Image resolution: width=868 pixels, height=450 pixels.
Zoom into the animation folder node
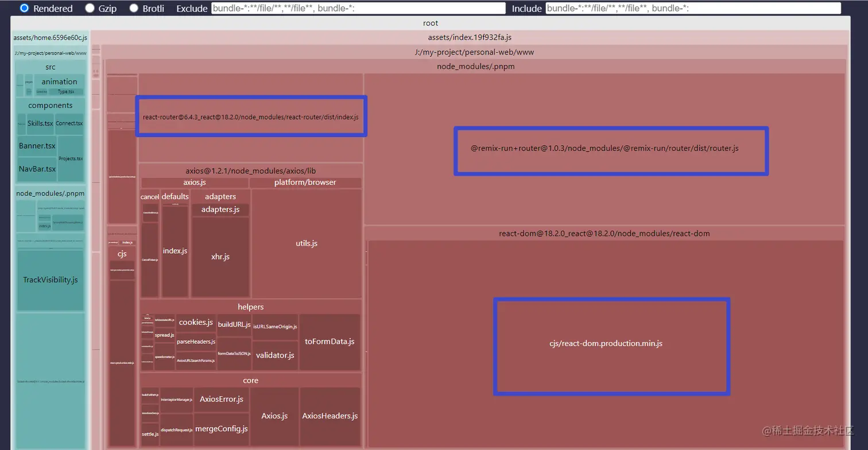(59, 82)
